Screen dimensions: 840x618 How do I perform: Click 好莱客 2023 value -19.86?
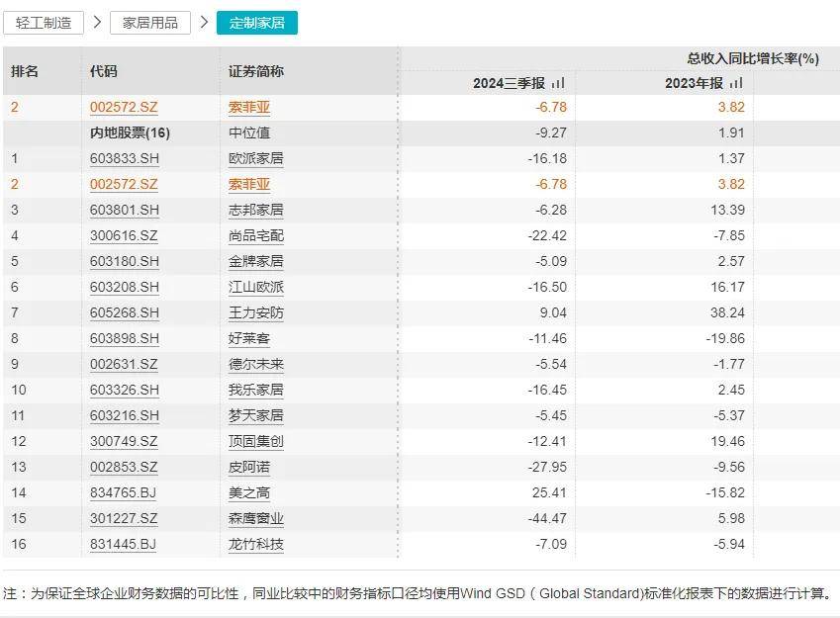(x=725, y=338)
